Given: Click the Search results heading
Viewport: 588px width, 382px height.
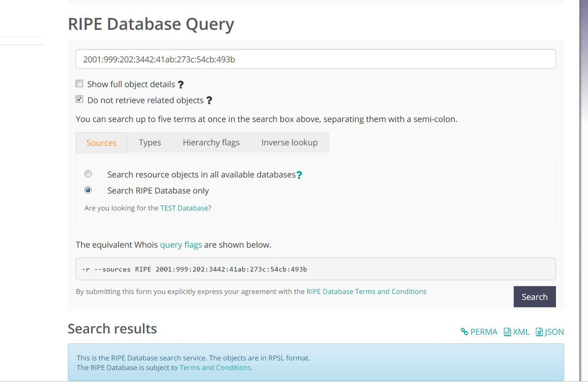Looking at the screenshot, I should (x=112, y=329).
